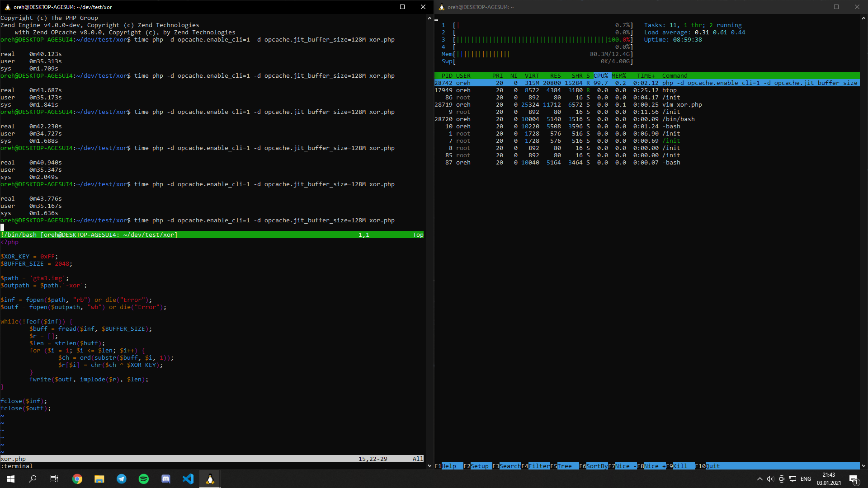The height and width of the screenshot is (488, 868).
Task: Open Google Chrome from the taskbar
Action: point(77,479)
